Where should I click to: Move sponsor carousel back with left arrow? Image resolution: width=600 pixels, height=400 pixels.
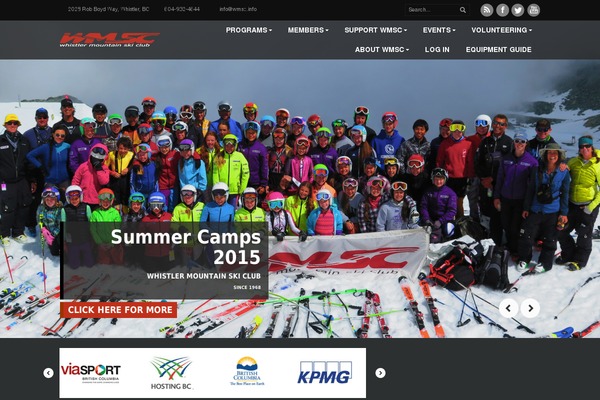[x=48, y=373]
